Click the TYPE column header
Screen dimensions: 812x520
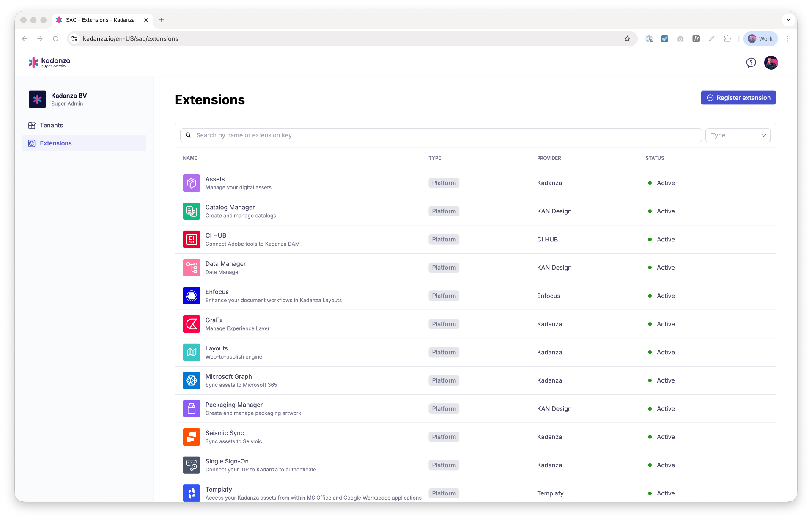point(435,158)
